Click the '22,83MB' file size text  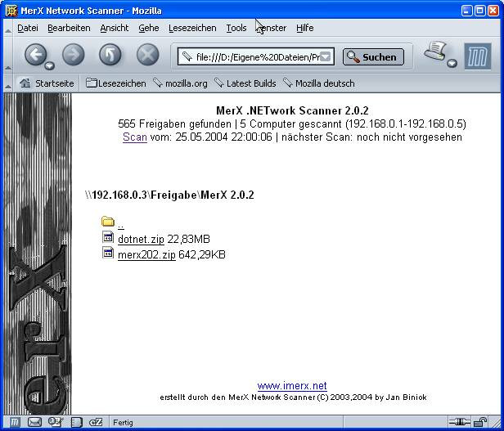click(189, 239)
